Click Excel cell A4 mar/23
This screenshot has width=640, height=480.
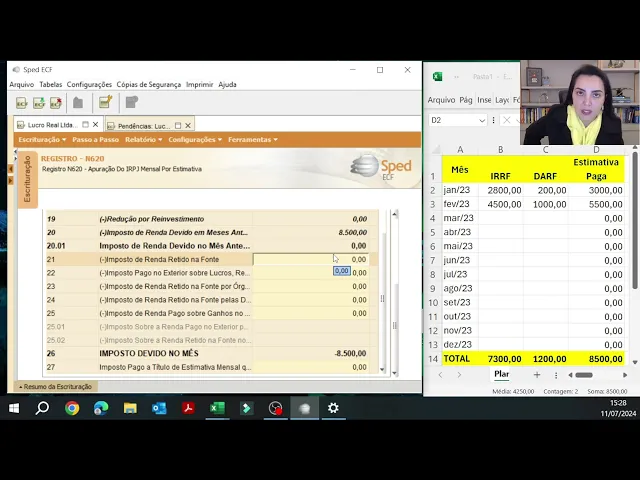[460, 218]
